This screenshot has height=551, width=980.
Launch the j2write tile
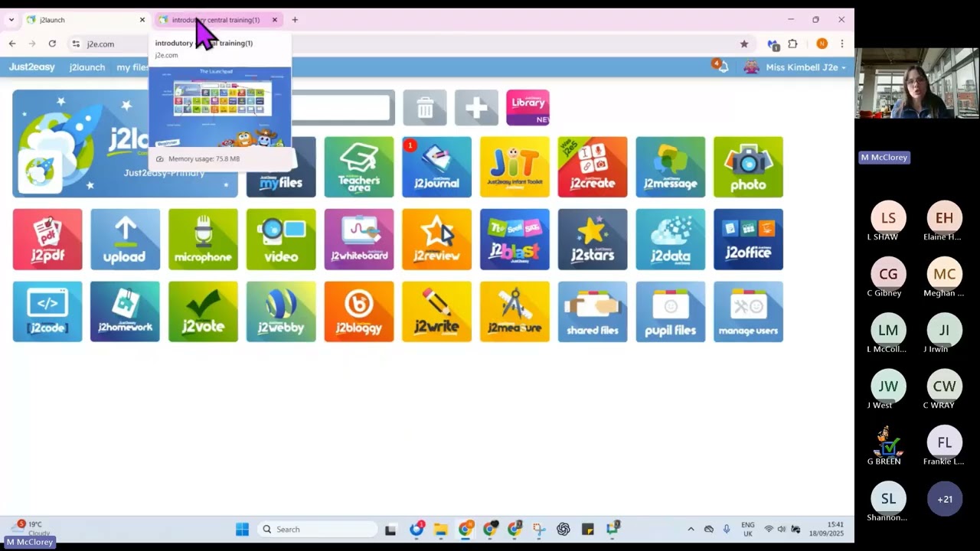click(436, 311)
